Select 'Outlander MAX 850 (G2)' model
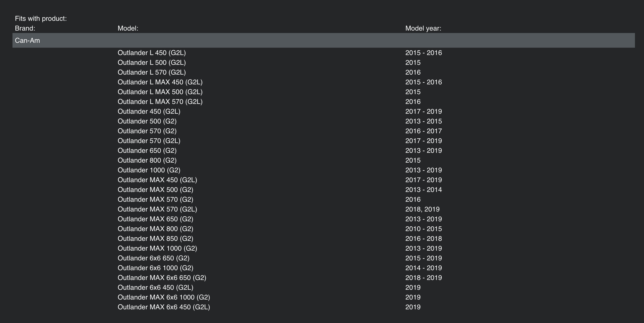The height and width of the screenshot is (323, 644). 156,238
